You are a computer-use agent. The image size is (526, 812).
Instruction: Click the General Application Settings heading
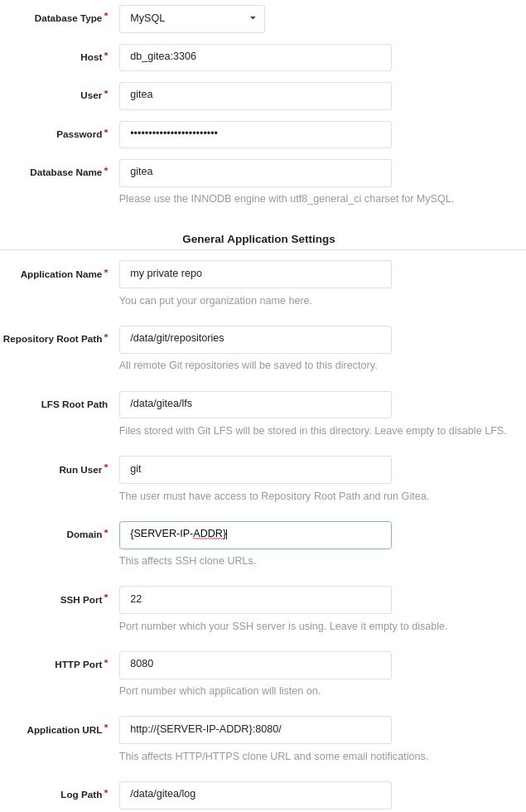[x=258, y=239]
